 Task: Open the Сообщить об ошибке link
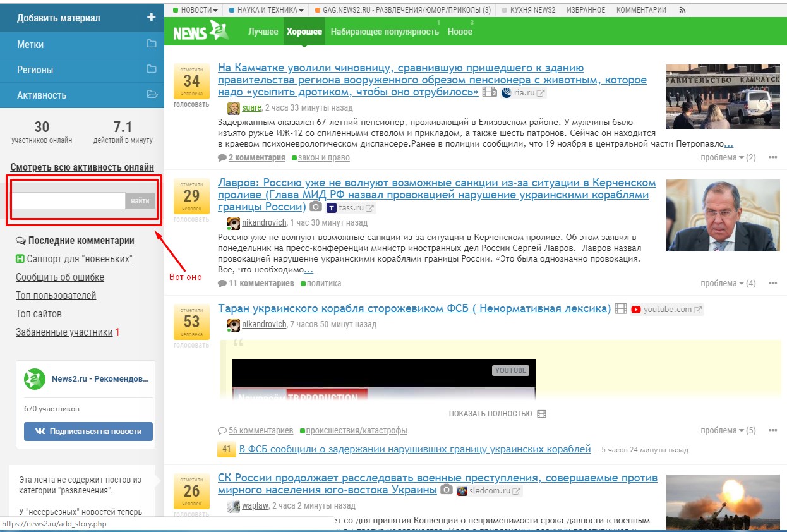60,277
